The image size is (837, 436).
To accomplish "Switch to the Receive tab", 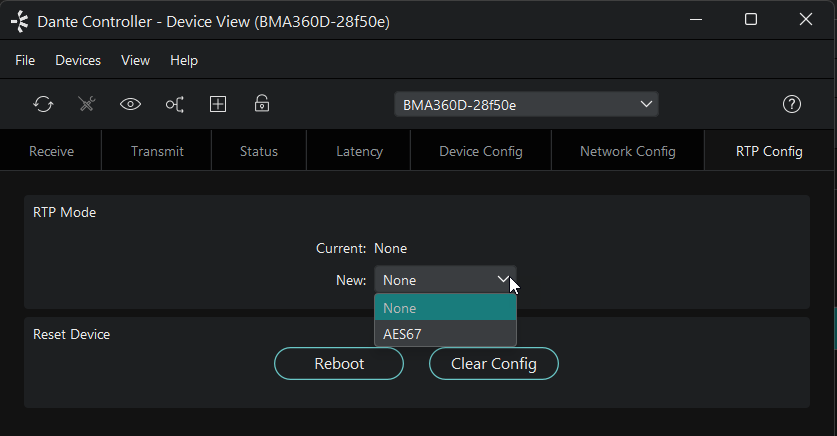I will click(x=51, y=151).
